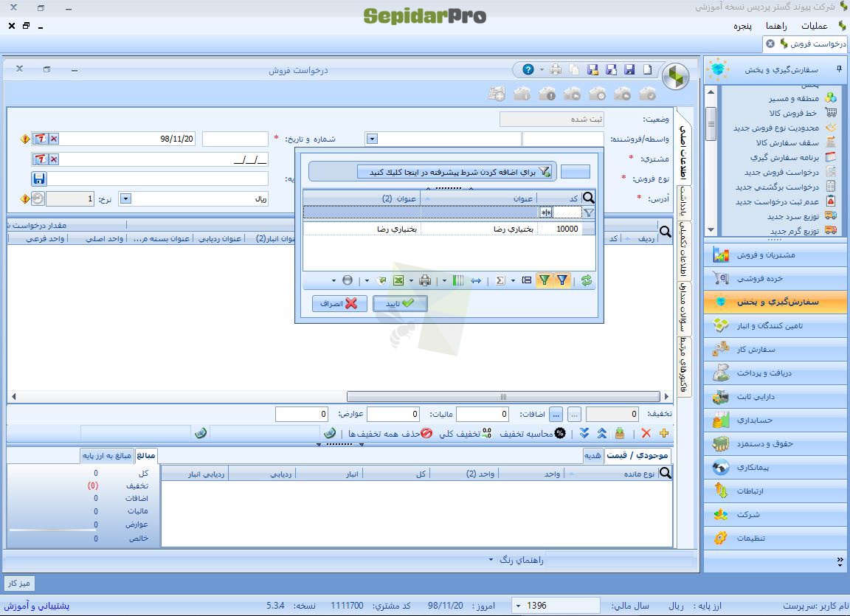Click the advanced filter condition bar in the dialog
Image resolution: width=850 pixels, height=616 pixels.
(455, 172)
